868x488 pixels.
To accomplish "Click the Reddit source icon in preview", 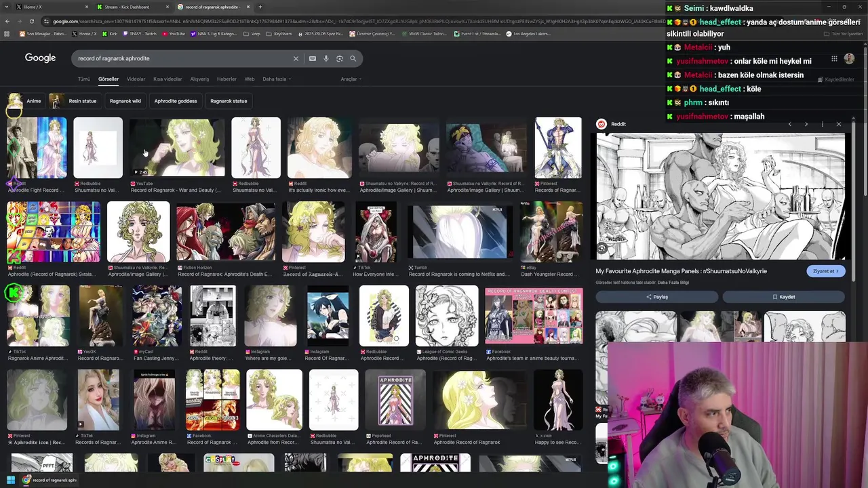I will tap(601, 124).
